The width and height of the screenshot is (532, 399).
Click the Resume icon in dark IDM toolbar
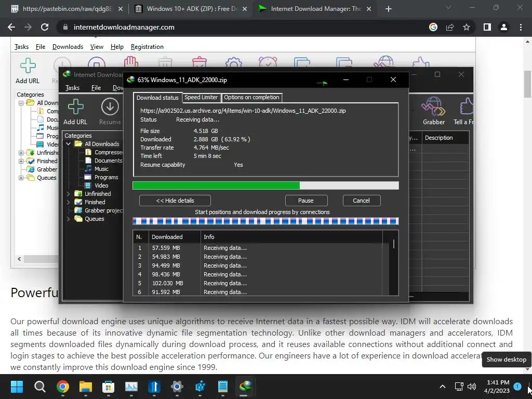click(110, 107)
